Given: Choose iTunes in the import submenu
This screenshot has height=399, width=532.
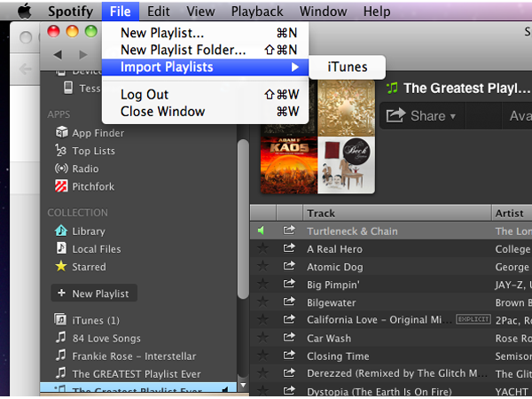Looking at the screenshot, I should (x=348, y=66).
